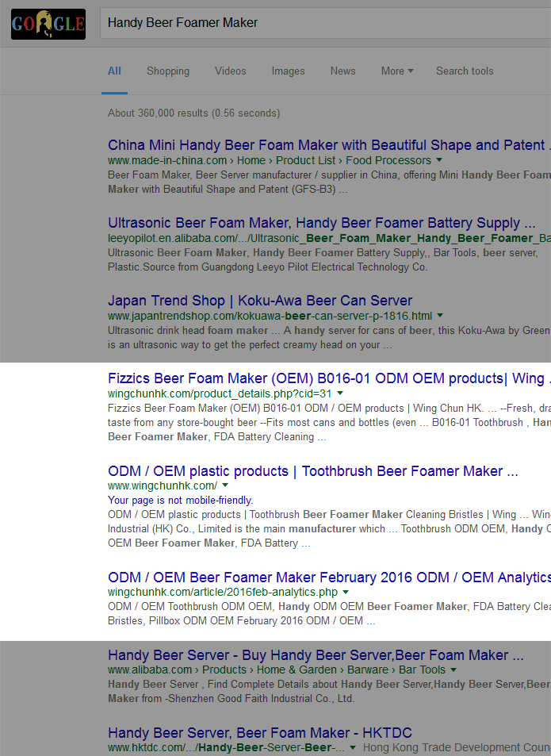
Task: Open ODM / OEM Beer Foamer Maker February 2016 result
Action: (329, 578)
